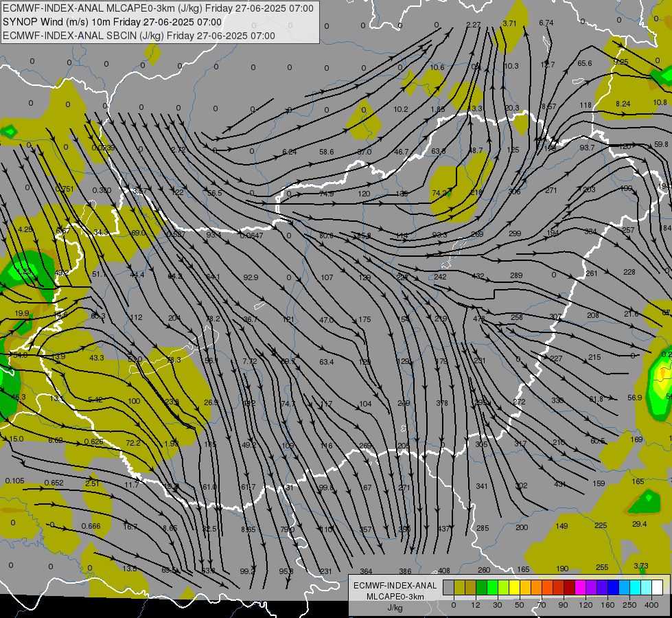This screenshot has width=672, height=618.
Task: Click the map value 386
Action: coord(406,571)
